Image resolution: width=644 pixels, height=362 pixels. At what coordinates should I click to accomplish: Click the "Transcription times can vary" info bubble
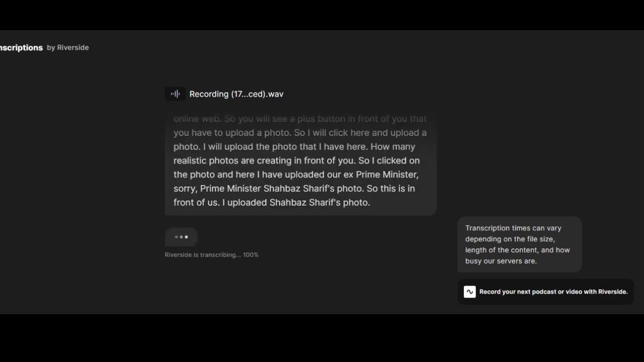[x=520, y=244]
